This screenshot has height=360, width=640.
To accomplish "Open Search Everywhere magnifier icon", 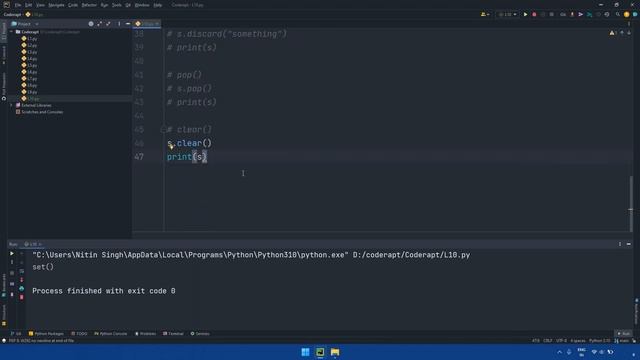I will click(618, 14).
